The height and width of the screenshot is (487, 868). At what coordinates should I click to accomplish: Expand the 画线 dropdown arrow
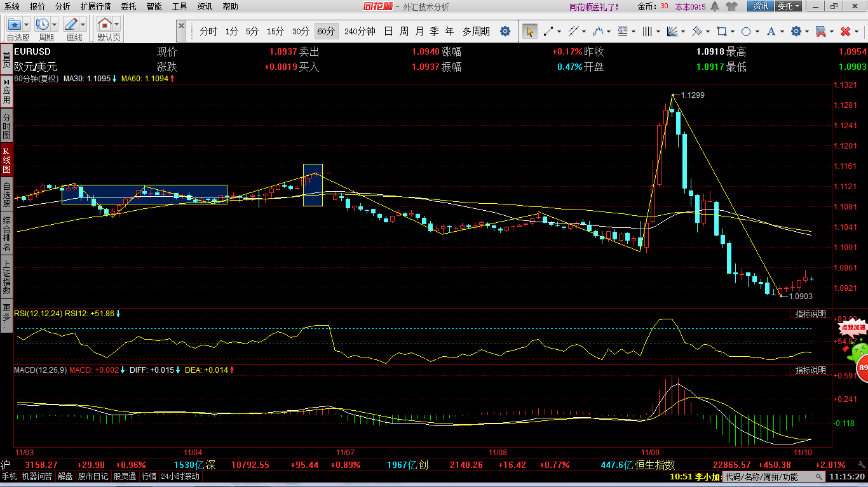pos(83,25)
